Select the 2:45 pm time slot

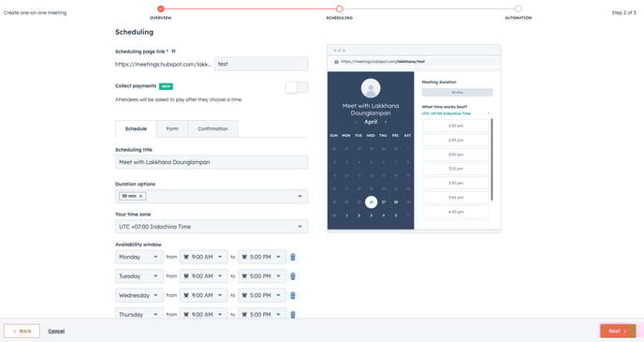(x=456, y=141)
